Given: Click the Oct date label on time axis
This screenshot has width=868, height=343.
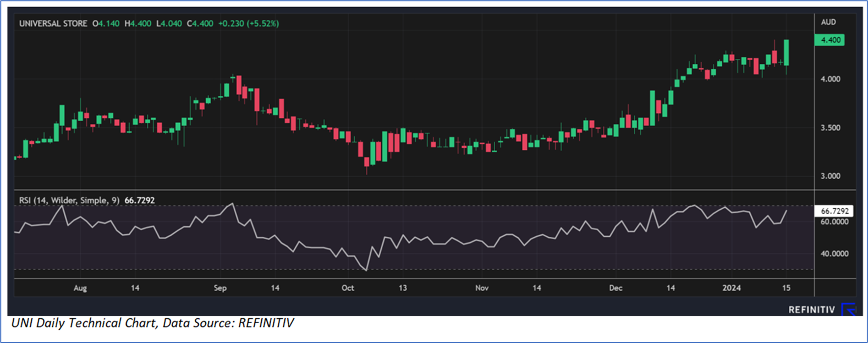Looking at the screenshot, I should coord(348,288).
